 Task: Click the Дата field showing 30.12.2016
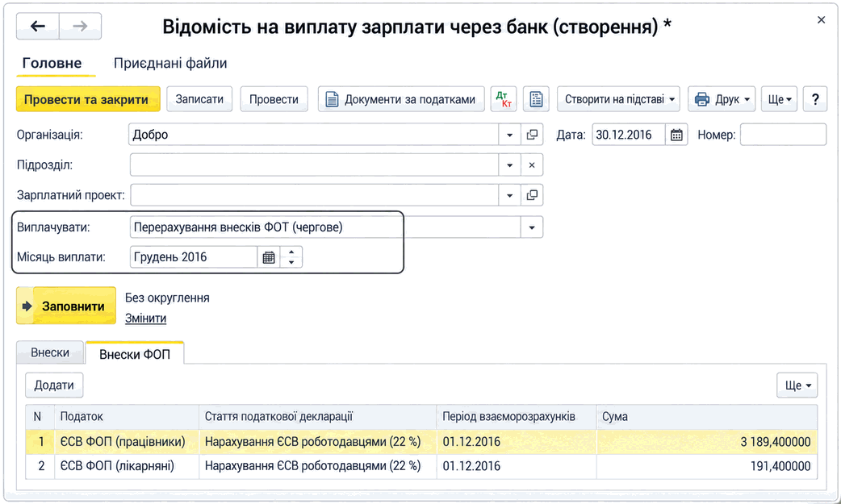(x=630, y=135)
